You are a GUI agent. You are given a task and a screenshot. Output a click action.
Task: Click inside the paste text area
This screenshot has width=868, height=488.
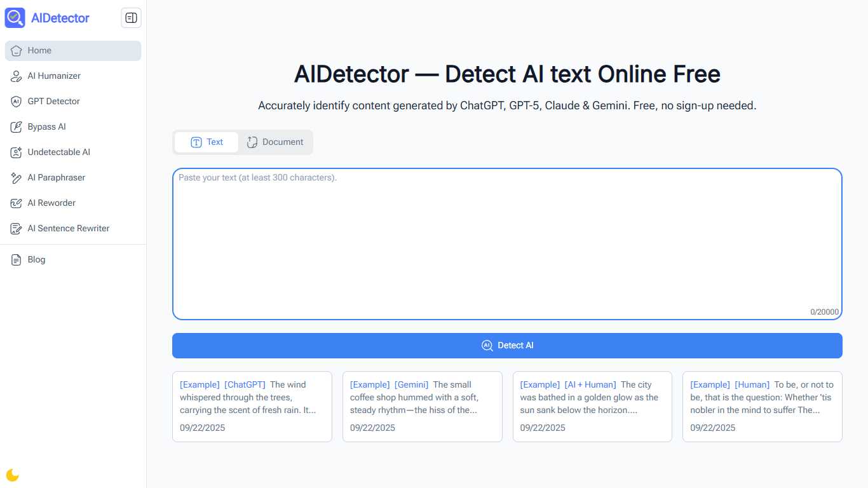507,243
